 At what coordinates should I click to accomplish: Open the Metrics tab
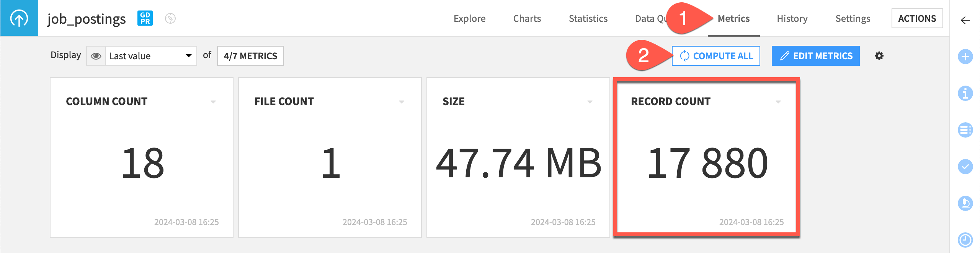coord(733,18)
